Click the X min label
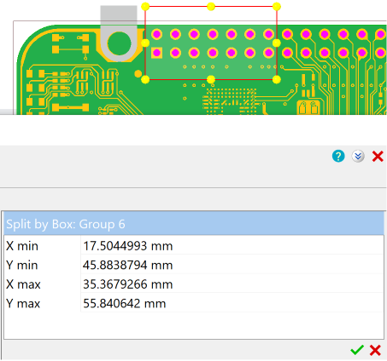387x361 pixels. [x=22, y=246]
